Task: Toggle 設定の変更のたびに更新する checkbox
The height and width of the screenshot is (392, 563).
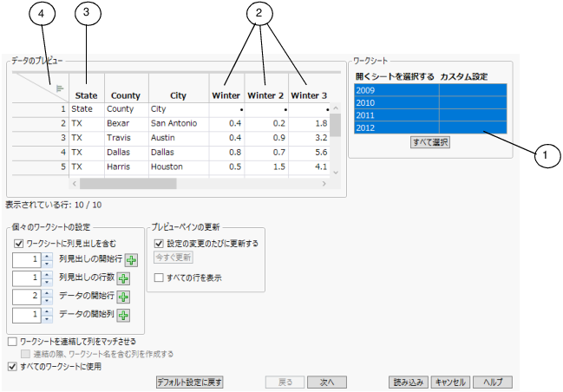Action: tap(159, 244)
